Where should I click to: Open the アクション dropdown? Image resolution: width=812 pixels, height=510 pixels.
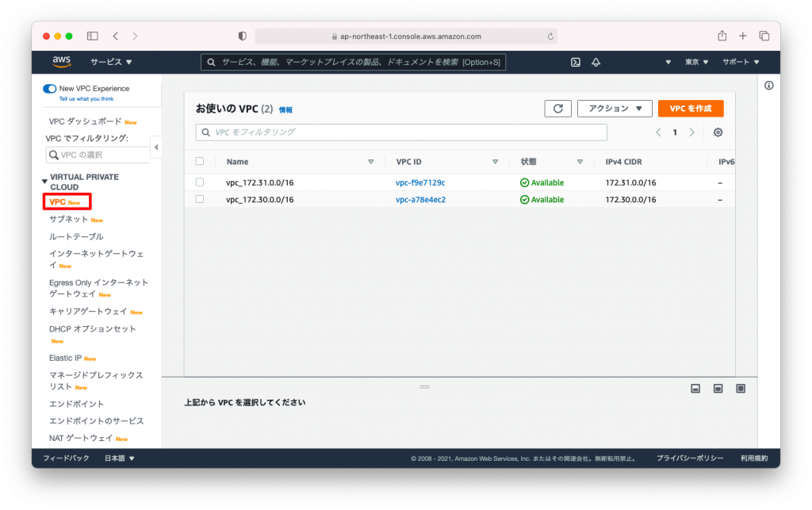click(x=615, y=108)
